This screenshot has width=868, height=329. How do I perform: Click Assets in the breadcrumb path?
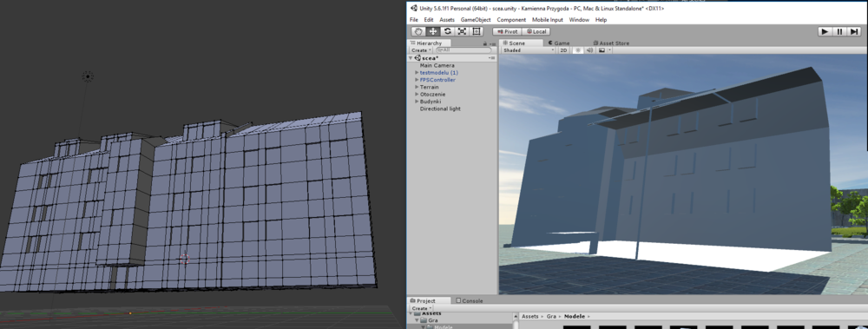529,316
